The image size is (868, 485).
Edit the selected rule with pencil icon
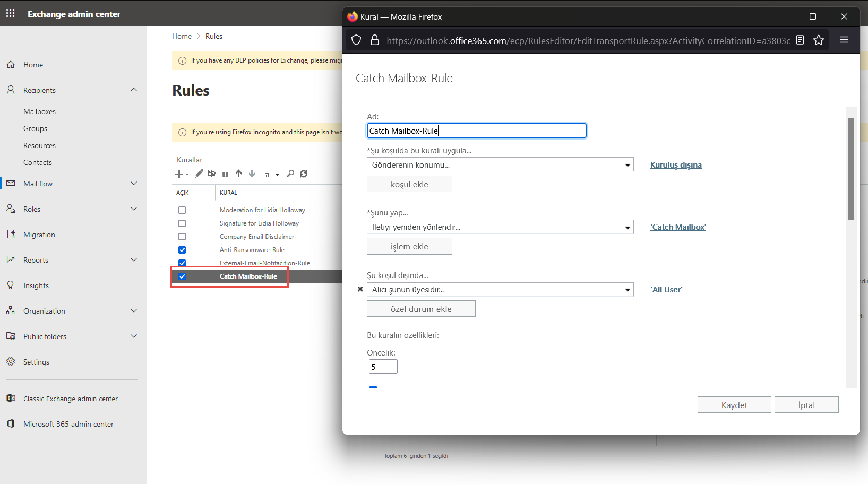(199, 174)
